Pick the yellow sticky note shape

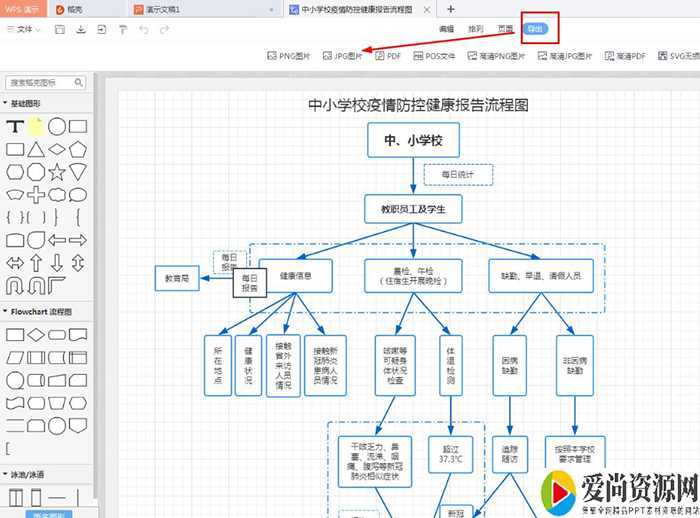click(36, 126)
